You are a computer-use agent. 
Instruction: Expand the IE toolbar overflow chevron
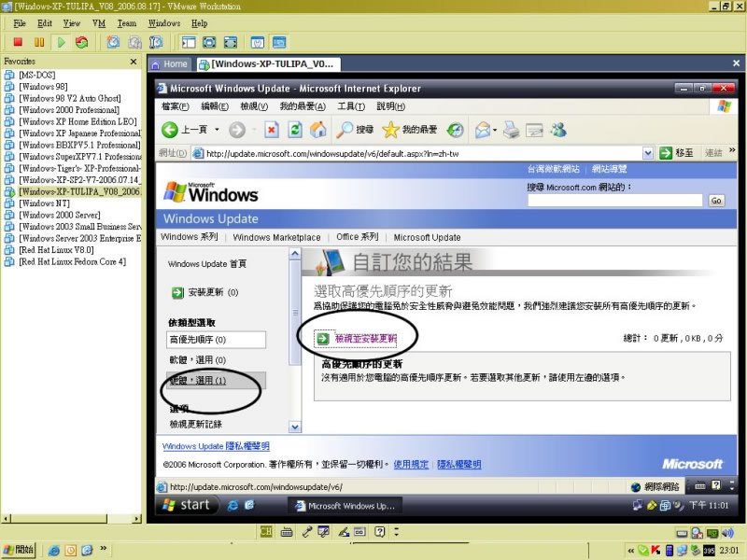point(732,150)
